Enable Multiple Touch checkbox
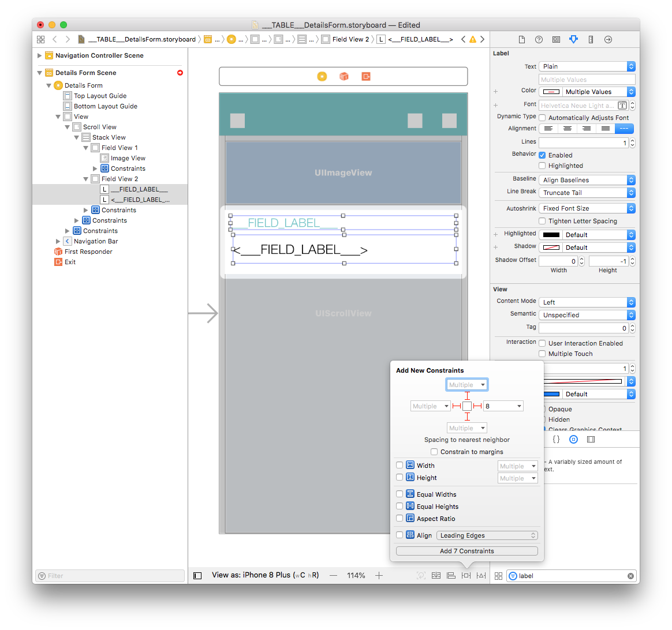The height and width of the screenshot is (630, 672). [542, 354]
